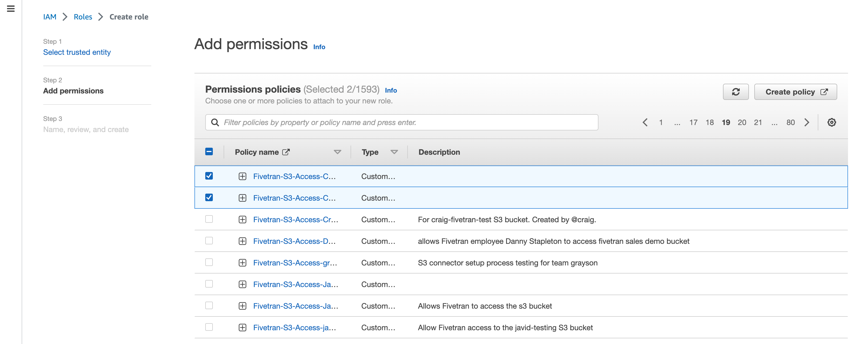Screen dimensions: 868x344
Task: Click 'Create role' breadcrumb text
Action: 129,17
